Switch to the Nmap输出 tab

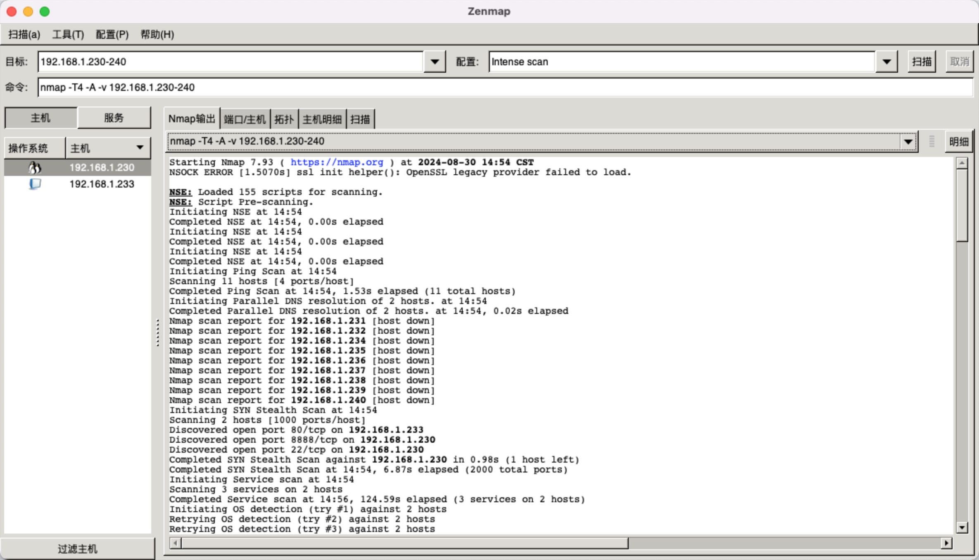coord(192,119)
